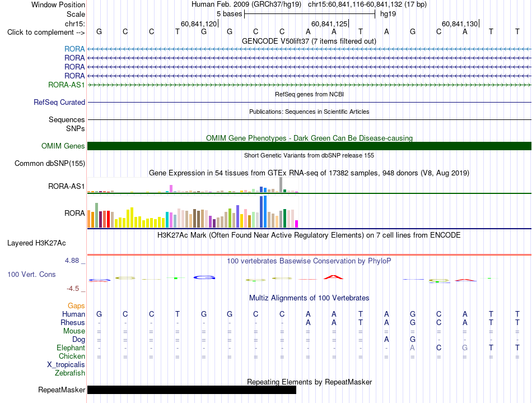532x403 pixels.
Task: Click the 'RefSeq genes from NCBI' title
Action: 309,94
